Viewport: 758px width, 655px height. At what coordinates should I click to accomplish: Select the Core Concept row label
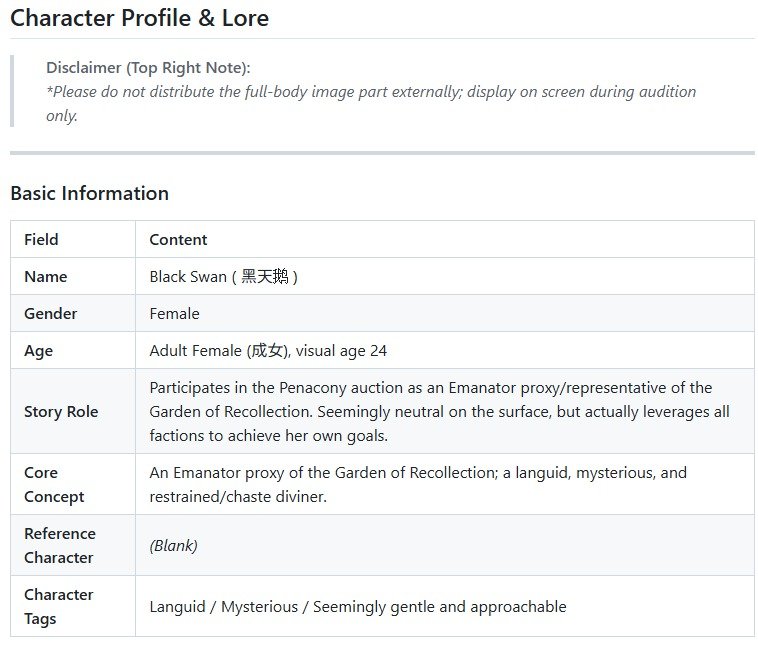pyautogui.click(x=54, y=484)
